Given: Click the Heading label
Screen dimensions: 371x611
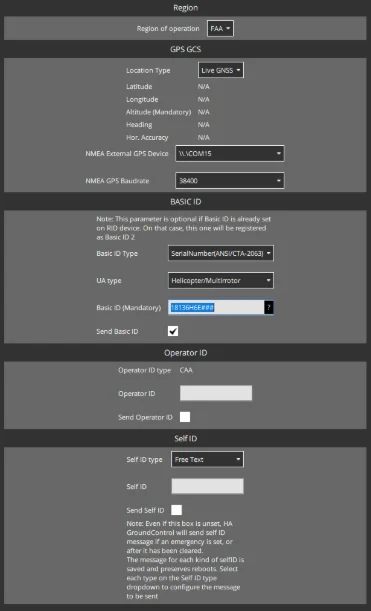Looking at the screenshot, I should [x=139, y=125].
